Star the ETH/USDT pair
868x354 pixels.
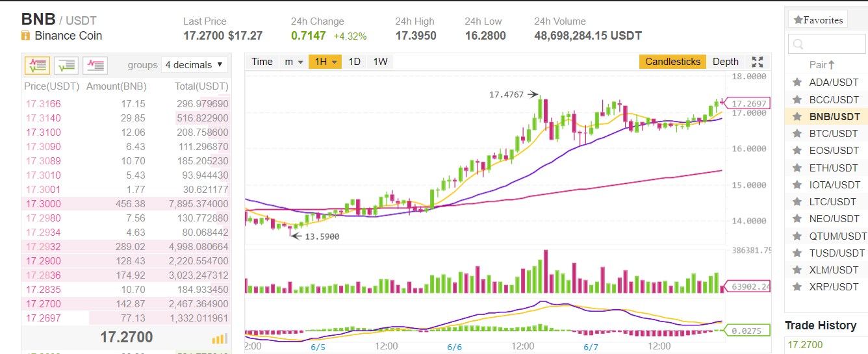797,168
